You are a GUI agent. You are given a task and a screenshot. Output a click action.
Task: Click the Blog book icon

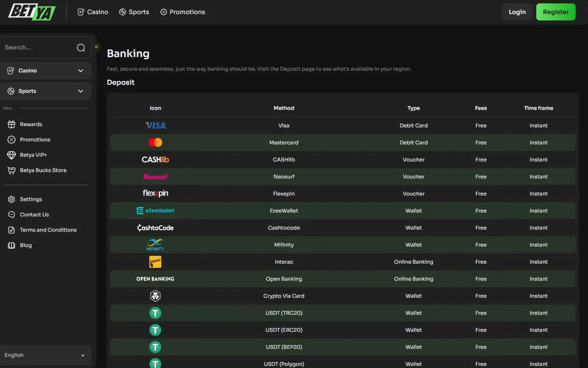pos(11,245)
